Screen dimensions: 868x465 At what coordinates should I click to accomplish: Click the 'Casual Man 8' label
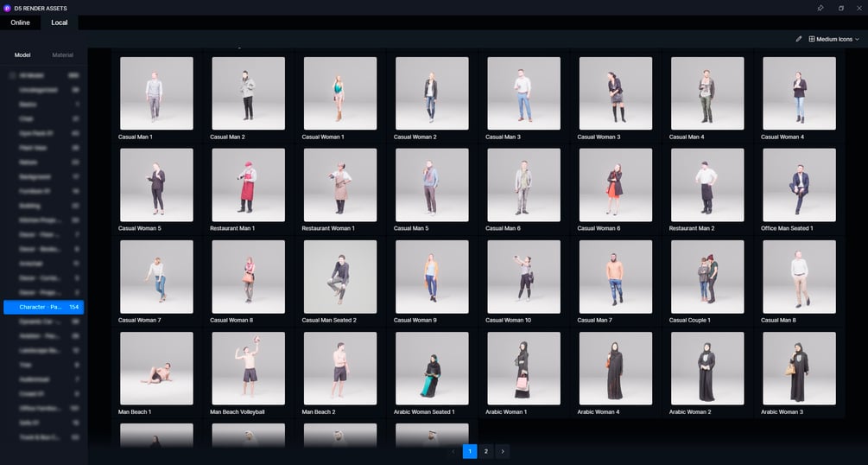coord(778,321)
